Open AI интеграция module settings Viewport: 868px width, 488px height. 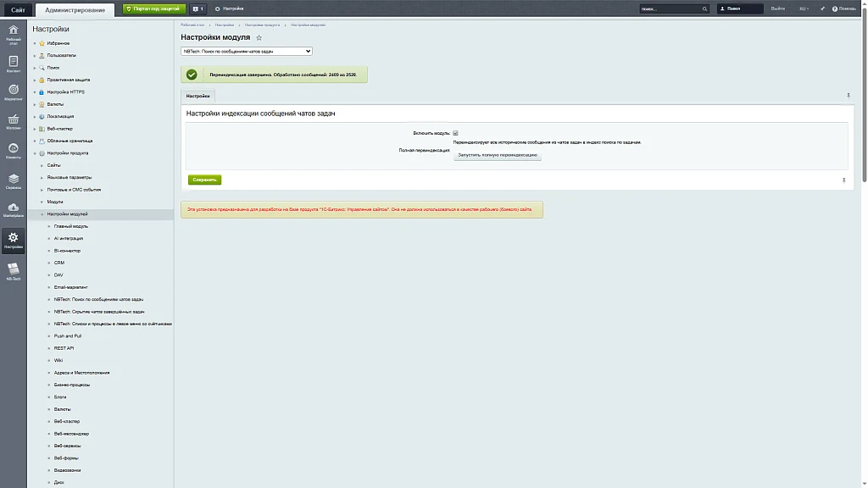tap(69, 238)
